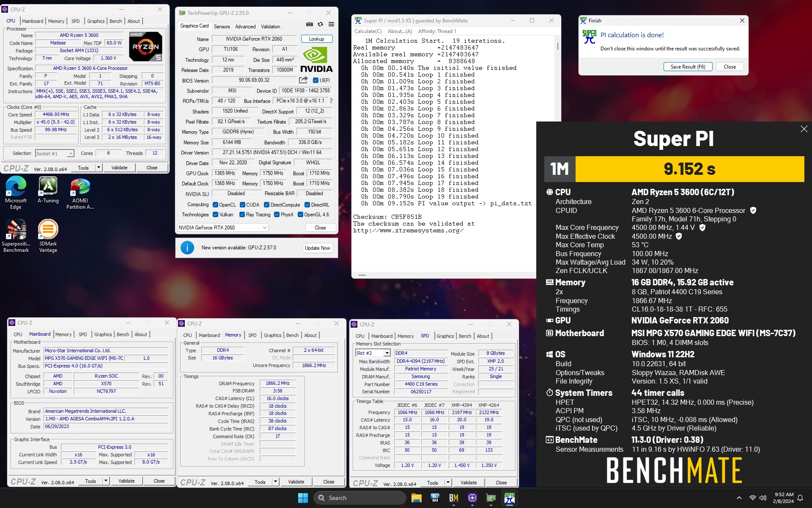The width and height of the screenshot is (812, 508).
Task: Open the Slot #2 memory slot dropdown
Action: 373,353
